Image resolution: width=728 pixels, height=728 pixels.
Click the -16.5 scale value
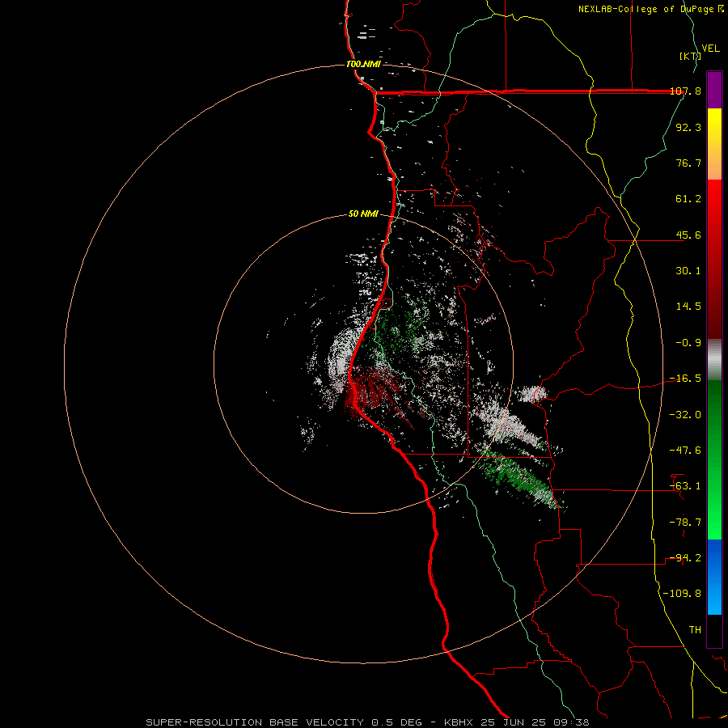[685, 379]
